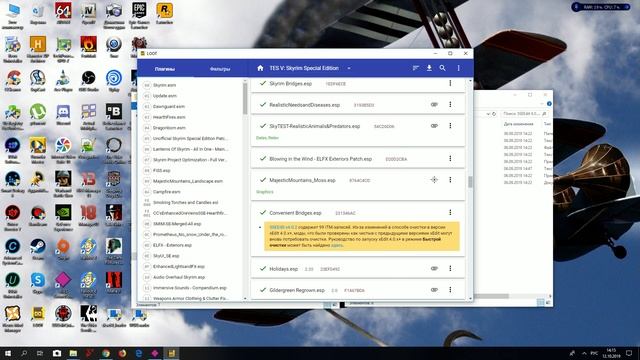Image resolution: width=640 pixels, height=360 pixels.
Task: Open the Skype desktop icon
Action: pyautogui.click(x=38, y=283)
